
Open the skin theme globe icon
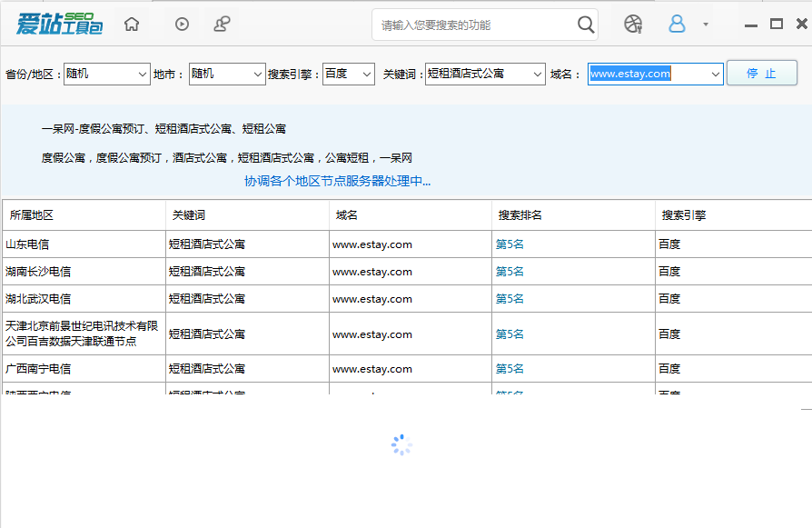pyautogui.click(x=633, y=25)
